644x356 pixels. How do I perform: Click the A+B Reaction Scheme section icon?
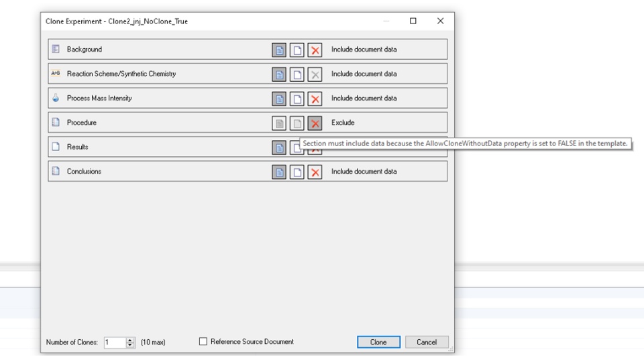[x=56, y=74]
